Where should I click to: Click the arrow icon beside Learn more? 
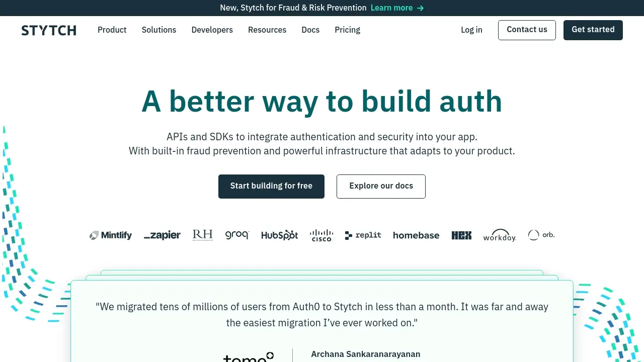421,8
